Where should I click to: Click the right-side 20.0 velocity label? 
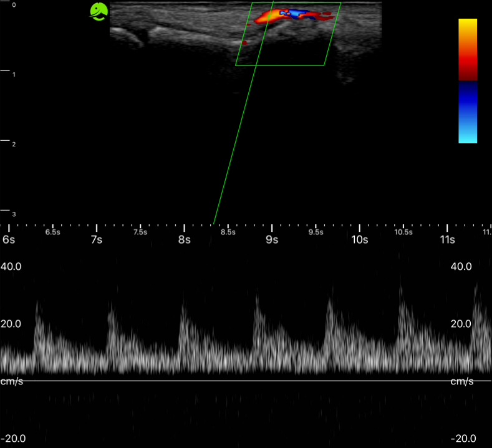click(x=462, y=324)
